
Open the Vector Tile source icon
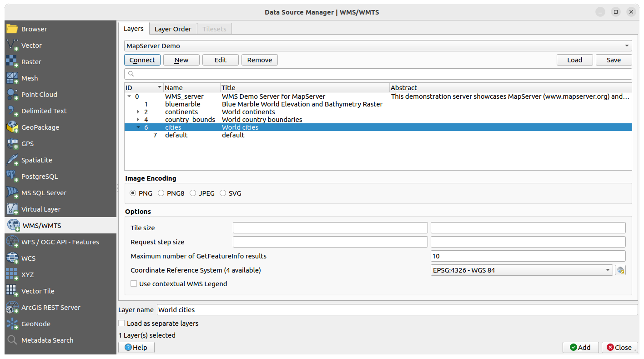tap(12, 291)
